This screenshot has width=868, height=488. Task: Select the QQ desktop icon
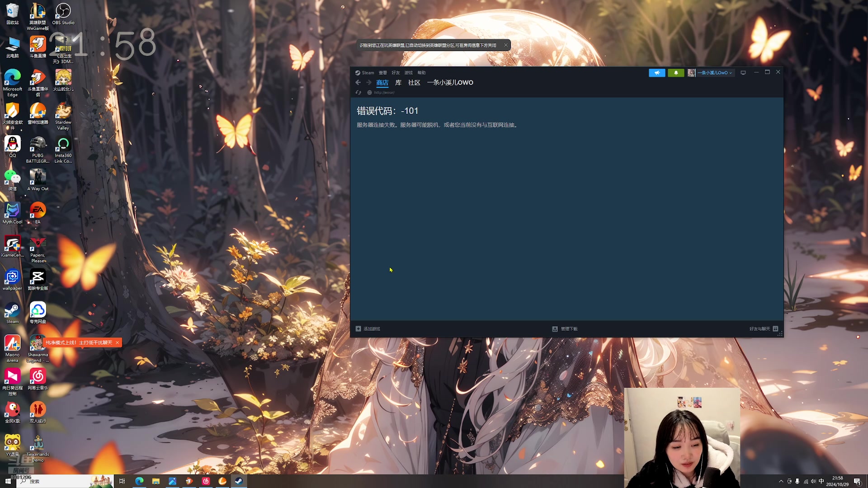pyautogui.click(x=13, y=147)
